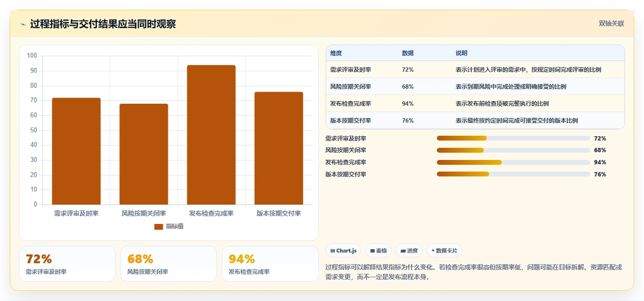Image resolution: width=644 pixels, height=301 pixels.
Task: Click the 94% cell in the table
Action: (x=408, y=104)
